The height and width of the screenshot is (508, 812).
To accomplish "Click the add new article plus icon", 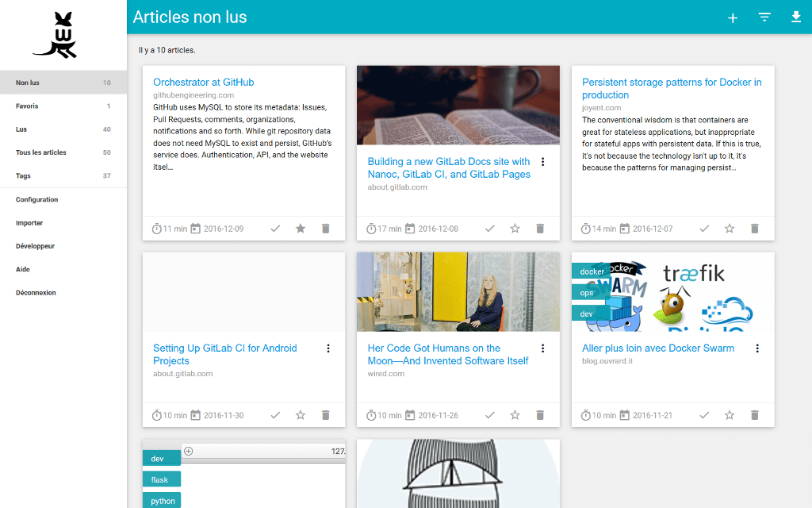I will click(733, 17).
